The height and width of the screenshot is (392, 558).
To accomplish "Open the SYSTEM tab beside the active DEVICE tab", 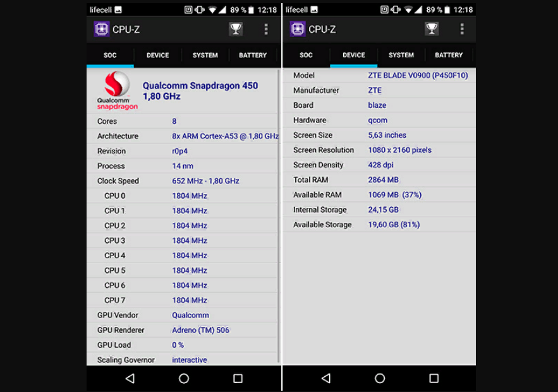I will click(401, 56).
